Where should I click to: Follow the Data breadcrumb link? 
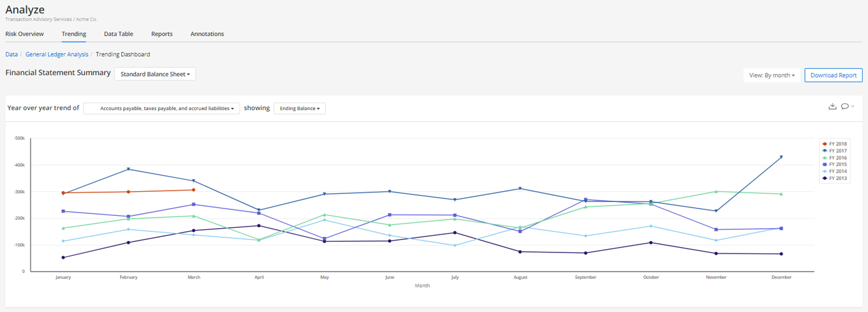[x=12, y=54]
